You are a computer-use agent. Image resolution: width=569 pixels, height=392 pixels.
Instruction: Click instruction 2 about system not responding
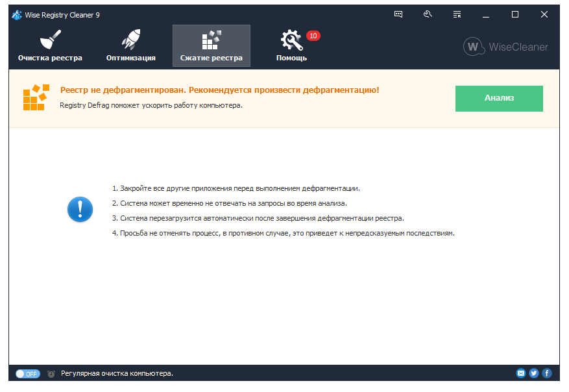(x=229, y=203)
